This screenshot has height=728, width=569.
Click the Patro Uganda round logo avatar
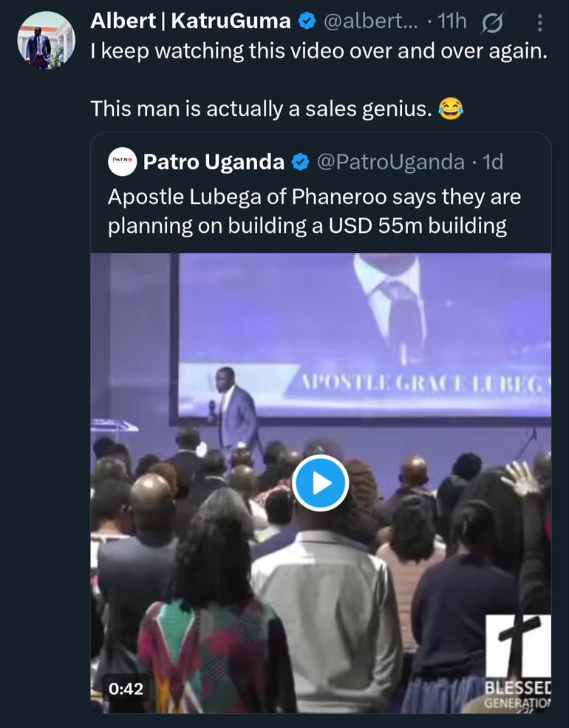pos(122,161)
